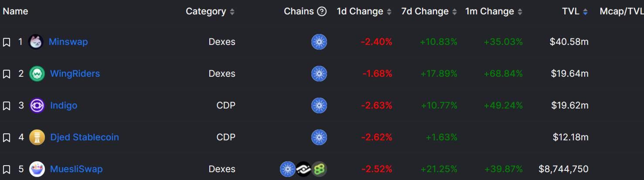Save the Indigo protocol with bookmark icon
644x180 pixels.
coord(7,106)
